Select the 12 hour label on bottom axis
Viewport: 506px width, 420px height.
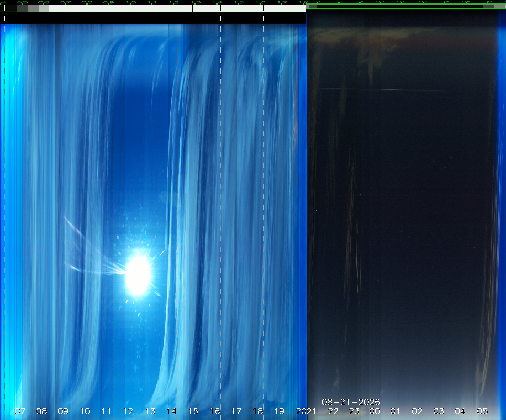pos(128,411)
